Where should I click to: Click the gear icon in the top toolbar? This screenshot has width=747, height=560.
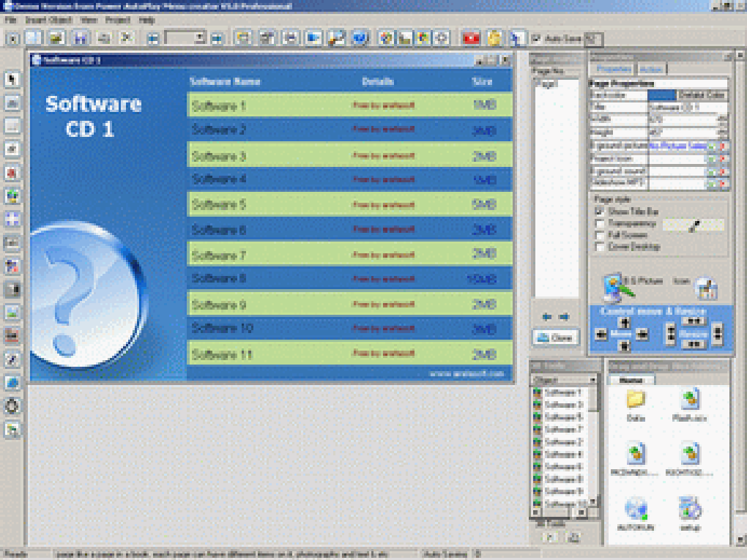442,38
